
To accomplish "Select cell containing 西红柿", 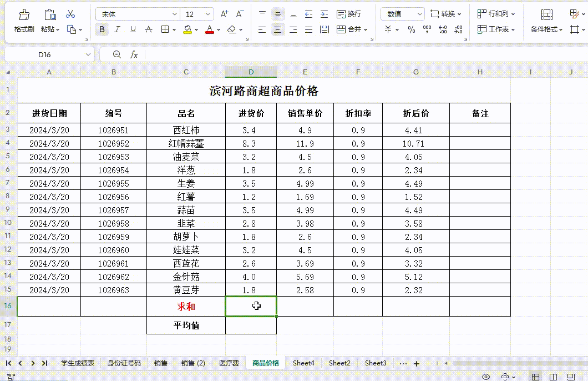I will [186, 130].
